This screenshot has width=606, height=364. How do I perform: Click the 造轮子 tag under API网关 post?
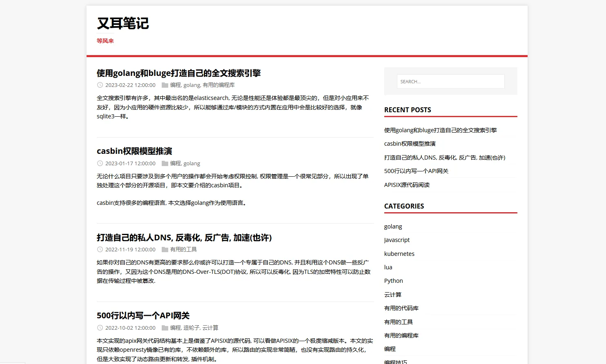tap(191, 328)
